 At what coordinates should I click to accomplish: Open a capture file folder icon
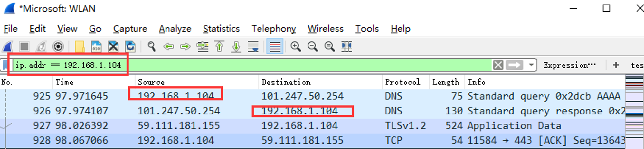(x=80, y=47)
